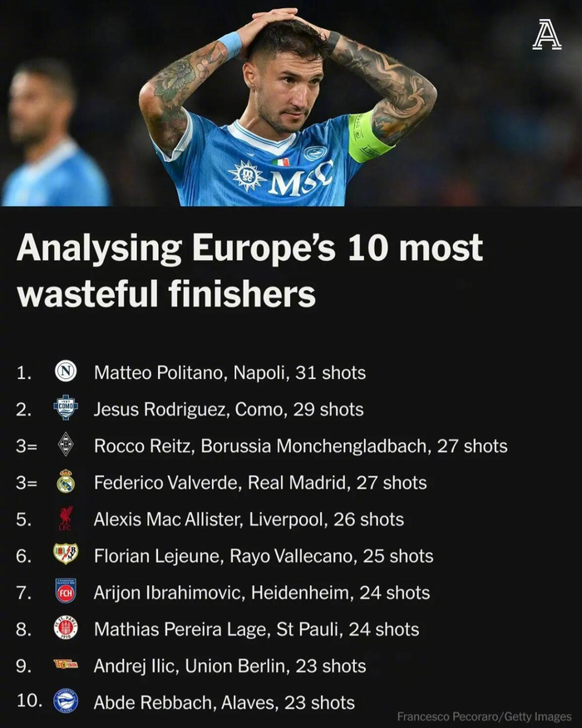Click the Jesus Rodriguez, Como entry
The height and width of the screenshot is (728, 582).
point(229,409)
